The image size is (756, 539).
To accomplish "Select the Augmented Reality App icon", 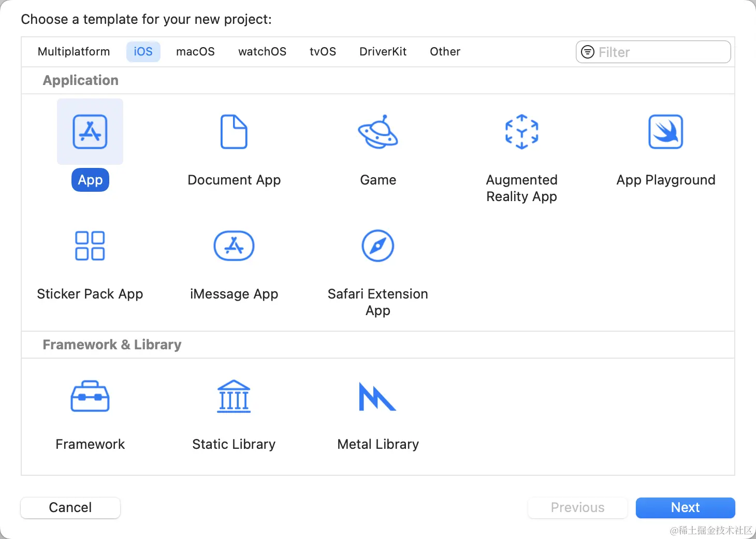I will tap(522, 132).
